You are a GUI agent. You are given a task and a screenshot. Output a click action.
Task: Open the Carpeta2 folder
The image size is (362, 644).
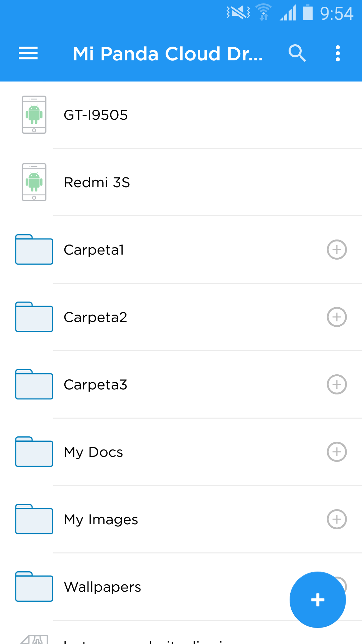click(x=181, y=317)
